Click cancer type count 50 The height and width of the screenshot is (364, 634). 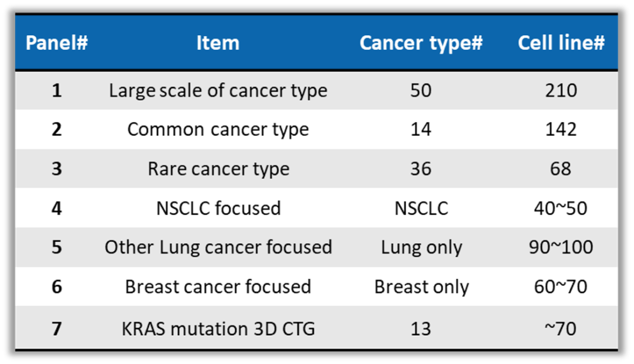tap(421, 90)
